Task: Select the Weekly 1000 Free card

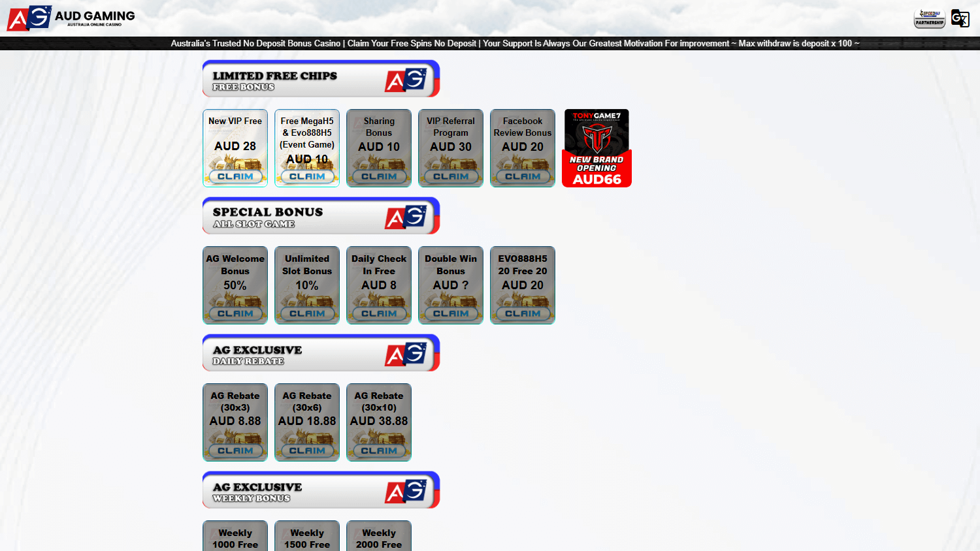Action: click(x=235, y=537)
